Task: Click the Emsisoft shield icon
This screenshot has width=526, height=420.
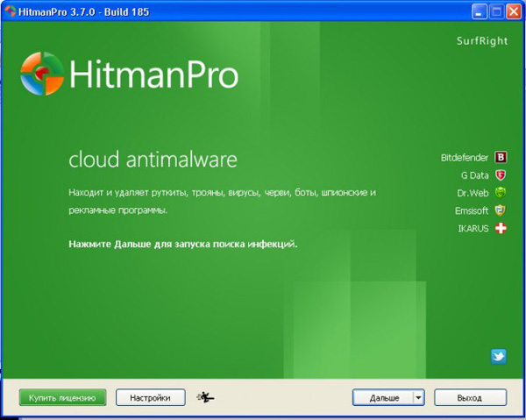Action: click(x=501, y=210)
